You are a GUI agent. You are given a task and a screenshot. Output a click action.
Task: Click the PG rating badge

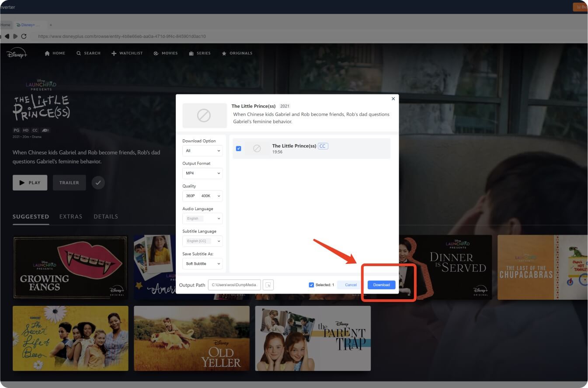[17, 130]
